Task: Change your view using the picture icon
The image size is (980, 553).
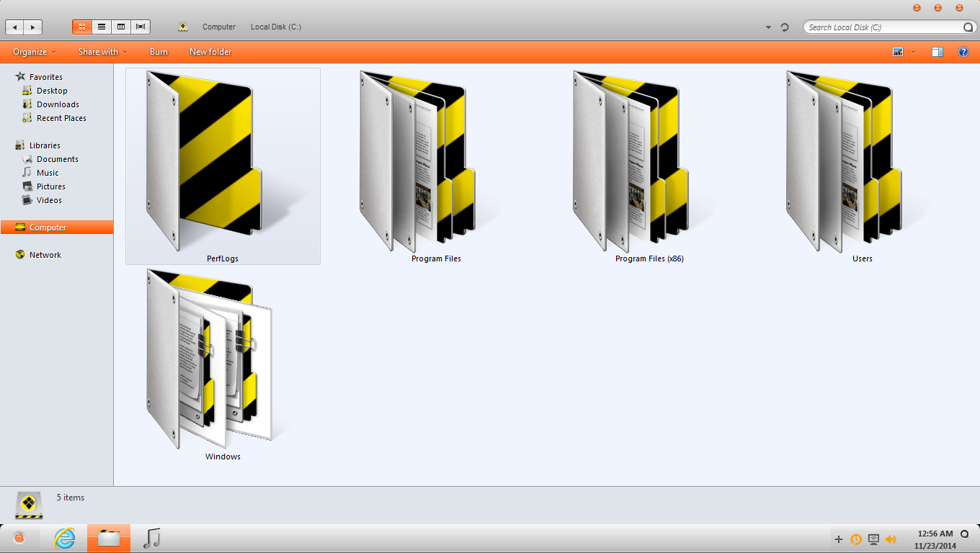Action: pyautogui.click(x=898, y=52)
